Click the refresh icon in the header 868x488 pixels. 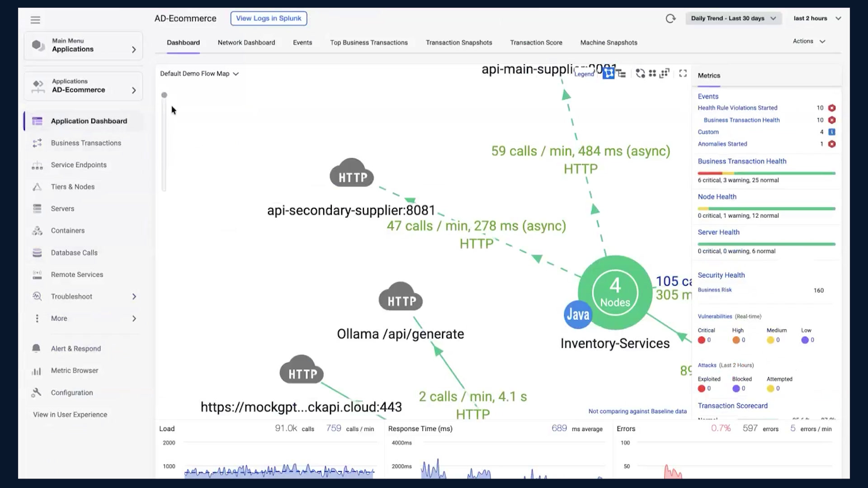[x=670, y=19]
